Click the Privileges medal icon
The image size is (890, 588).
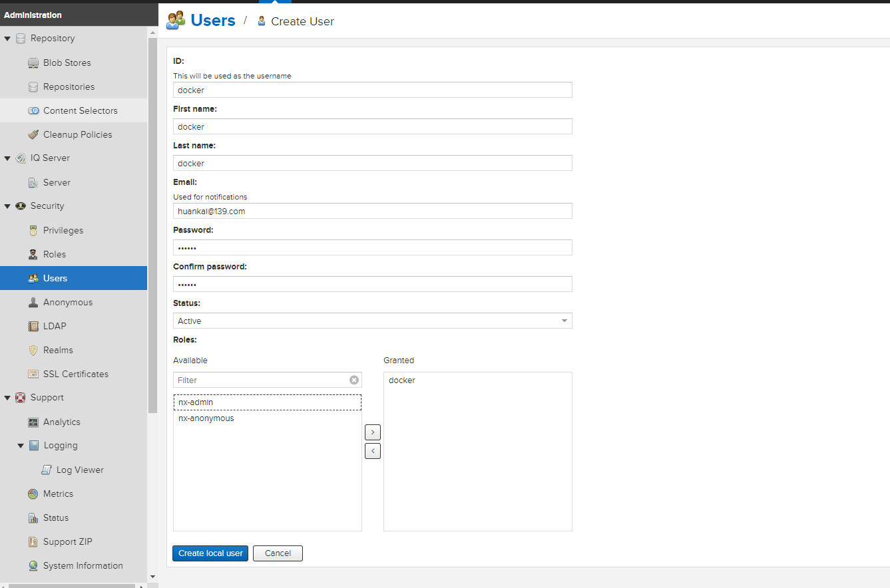click(x=33, y=230)
